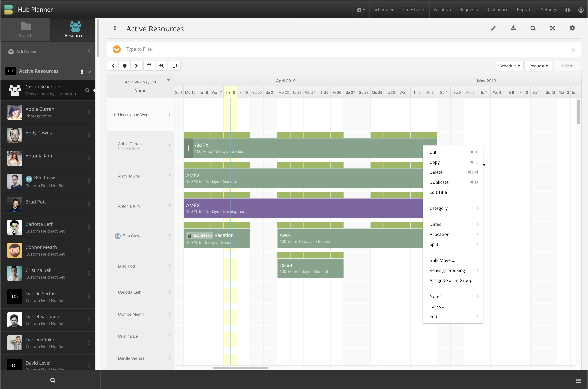
Task: Open the Schedule dropdown button
Action: click(509, 66)
